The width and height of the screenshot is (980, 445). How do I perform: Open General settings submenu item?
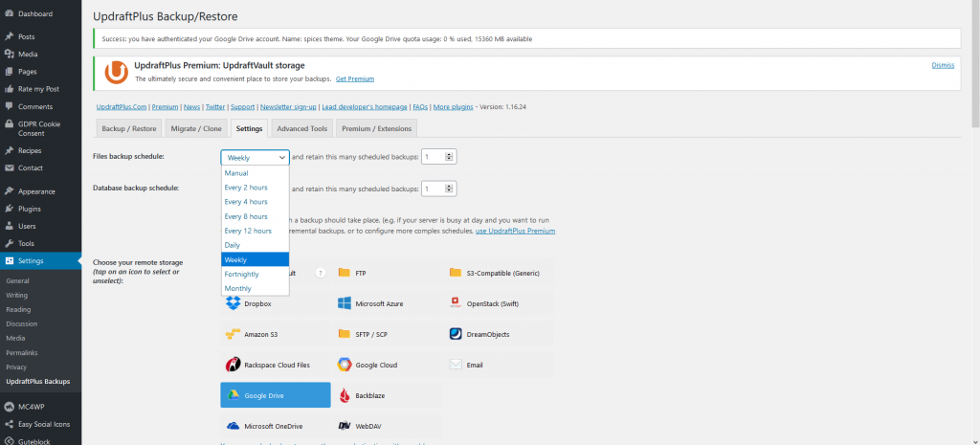17,281
